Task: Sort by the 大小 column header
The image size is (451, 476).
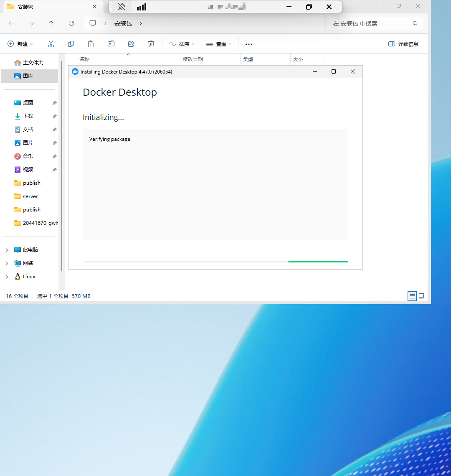Action: [307, 59]
